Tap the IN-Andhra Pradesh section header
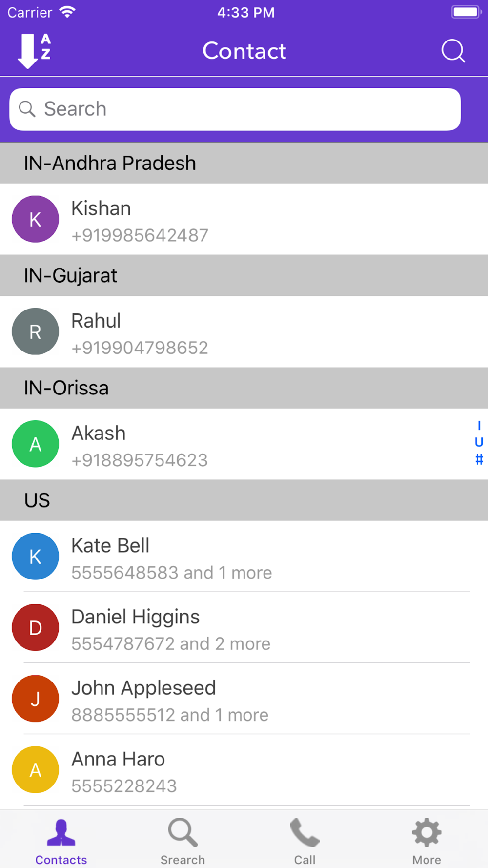Image resolution: width=488 pixels, height=868 pixels. click(244, 163)
